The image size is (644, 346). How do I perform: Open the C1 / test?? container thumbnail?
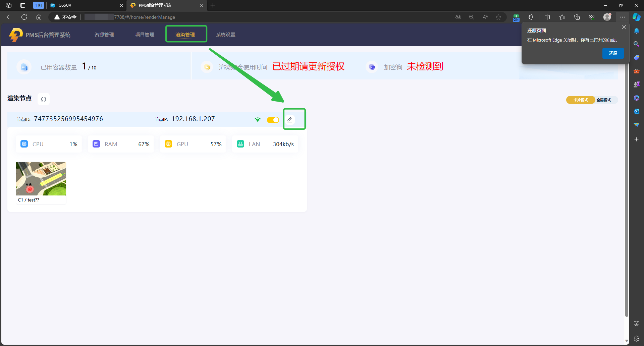tap(41, 179)
